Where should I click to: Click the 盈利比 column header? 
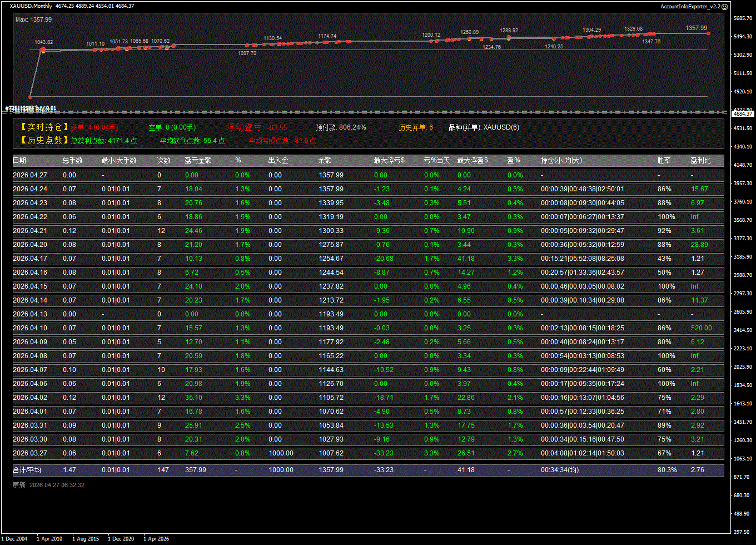coord(700,160)
